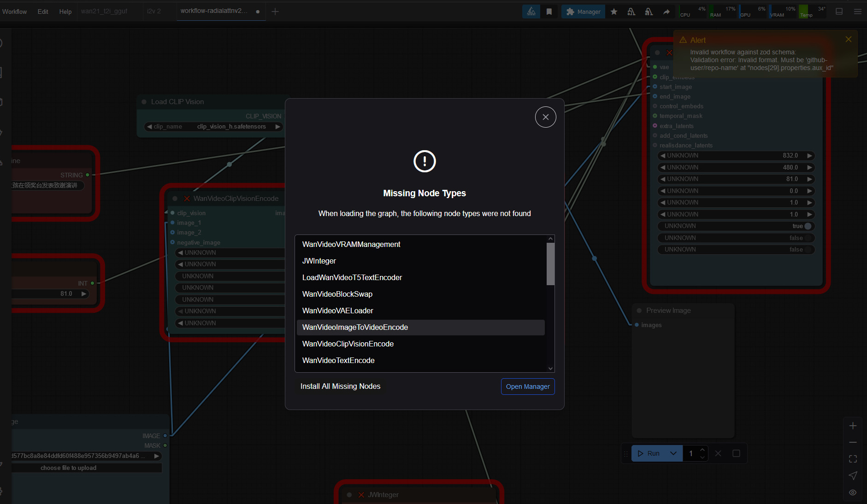The height and width of the screenshot is (504, 867).
Task: Click the Chinese text STRING input field
Action: (x=47, y=185)
